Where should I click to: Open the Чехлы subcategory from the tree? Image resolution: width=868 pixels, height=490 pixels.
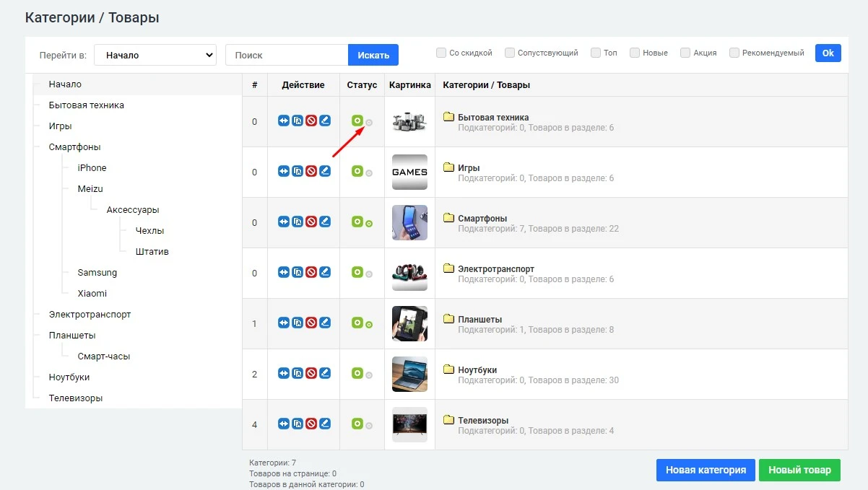(x=151, y=231)
